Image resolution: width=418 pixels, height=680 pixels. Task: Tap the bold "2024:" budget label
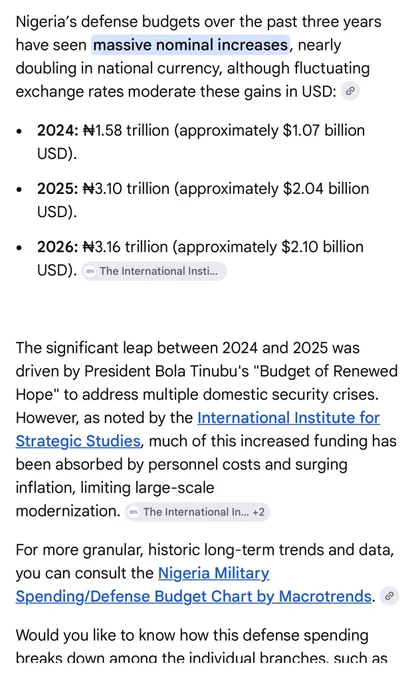pyautogui.click(x=58, y=131)
